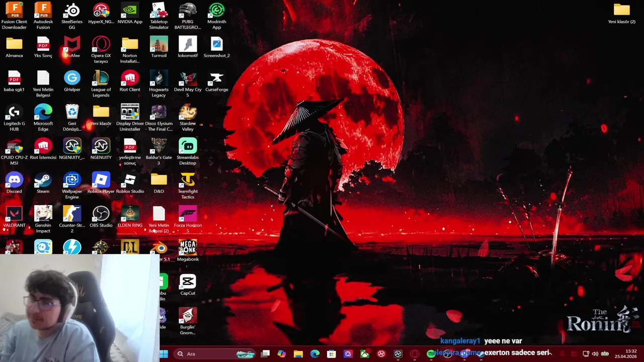
Task: Launch Forza Horizon 5 icon
Action: [x=188, y=219]
